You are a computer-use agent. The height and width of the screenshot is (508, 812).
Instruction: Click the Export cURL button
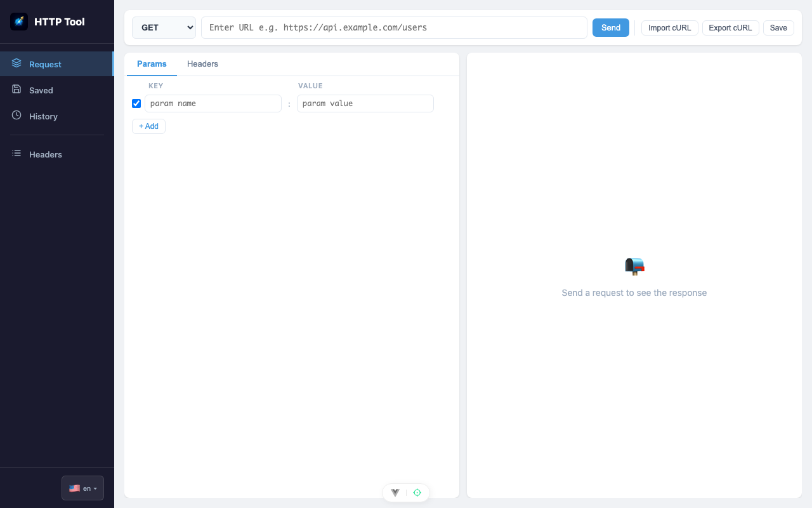click(730, 28)
